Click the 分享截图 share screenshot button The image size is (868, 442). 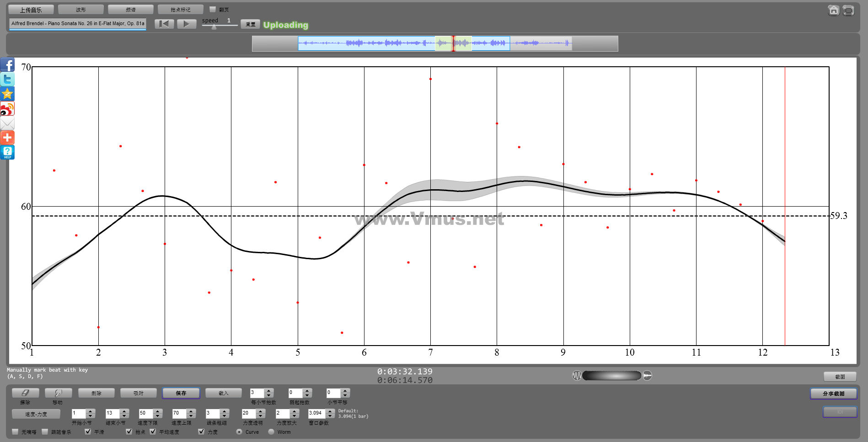pyautogui.click(x=834, y=393)
